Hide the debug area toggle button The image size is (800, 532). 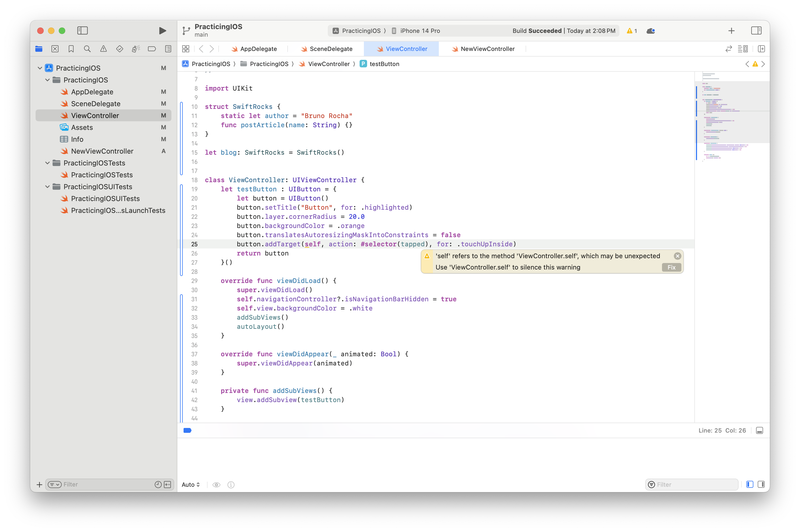click(x=760, y=430)
